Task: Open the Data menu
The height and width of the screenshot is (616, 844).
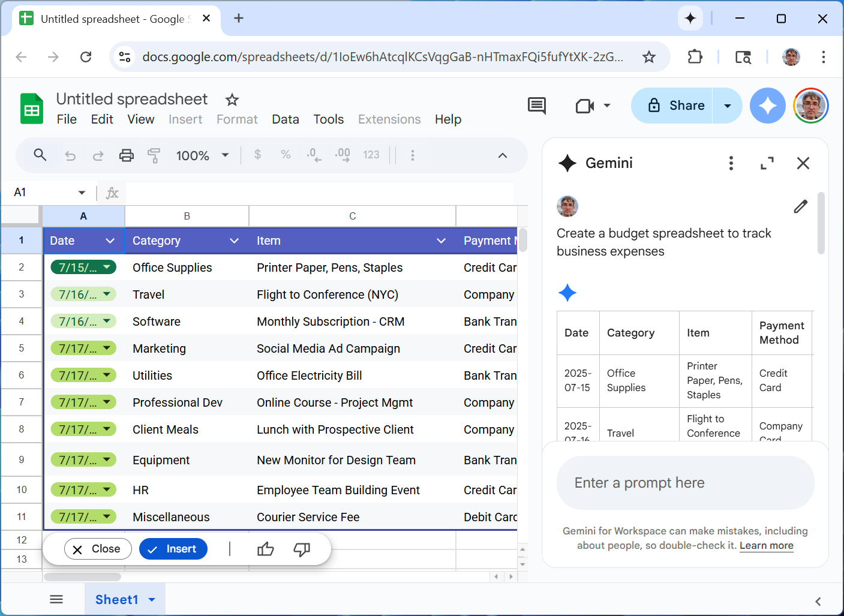Action: (286, 119)
